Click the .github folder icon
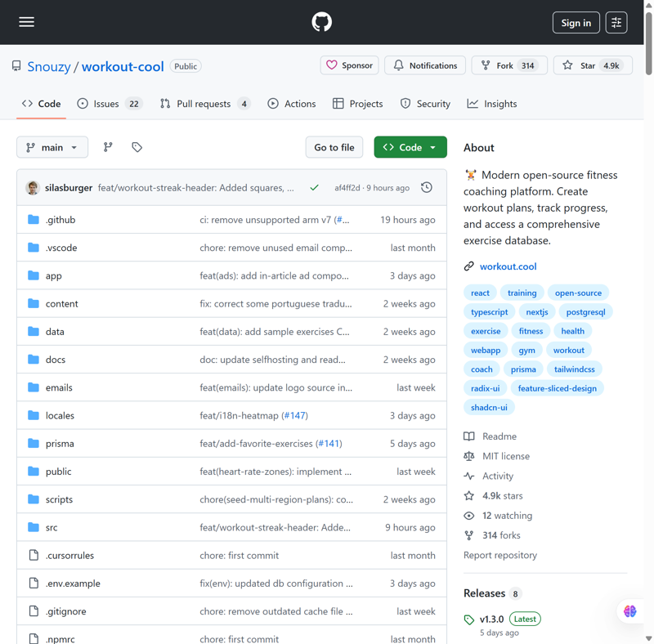The image size is (654, 644). pos(34,219)
